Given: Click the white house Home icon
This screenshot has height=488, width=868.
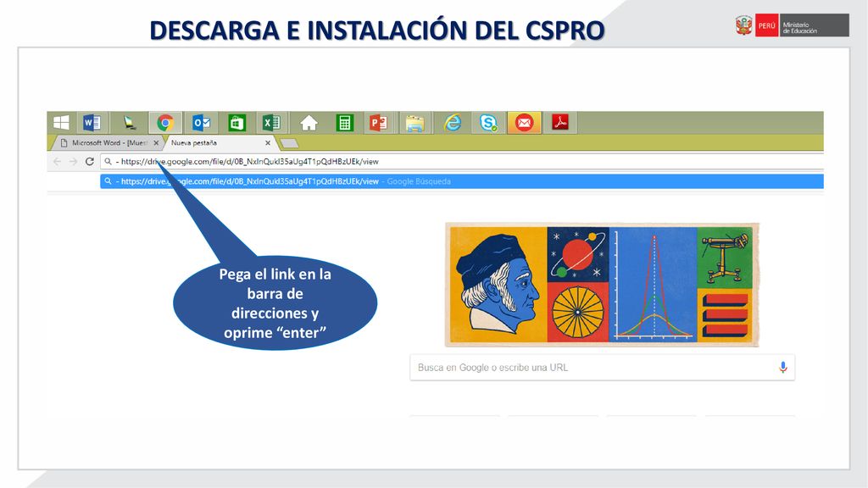Looking at the screenshot, I should pos(309,122).
